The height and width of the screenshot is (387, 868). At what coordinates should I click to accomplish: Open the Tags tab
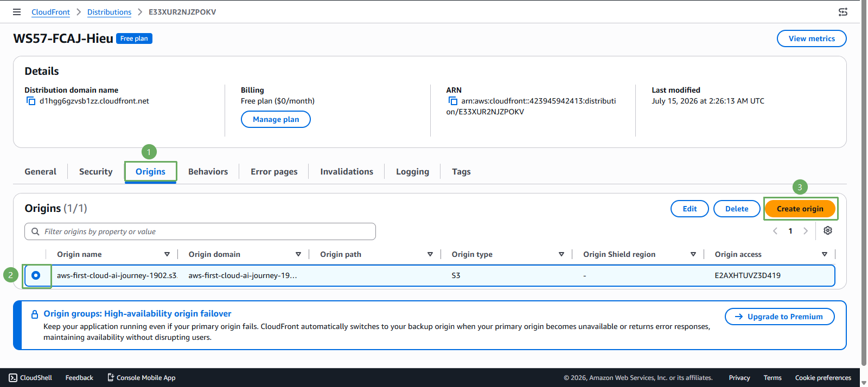461,171
